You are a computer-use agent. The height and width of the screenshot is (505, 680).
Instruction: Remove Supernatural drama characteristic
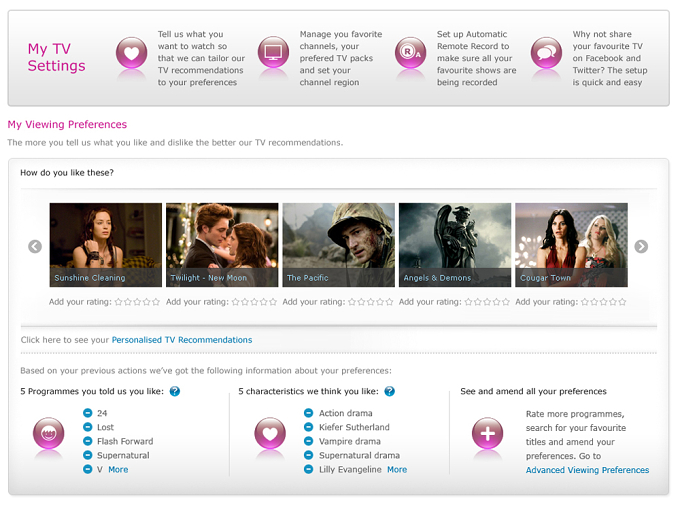(308, 455)
